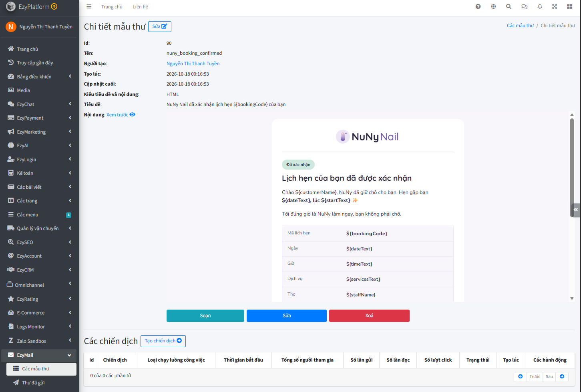The width and height of the screenshot is (581, 392).
Task: Click the Tạo chiến dịch button
Action: pyautogui.click(x=163, y=341)
